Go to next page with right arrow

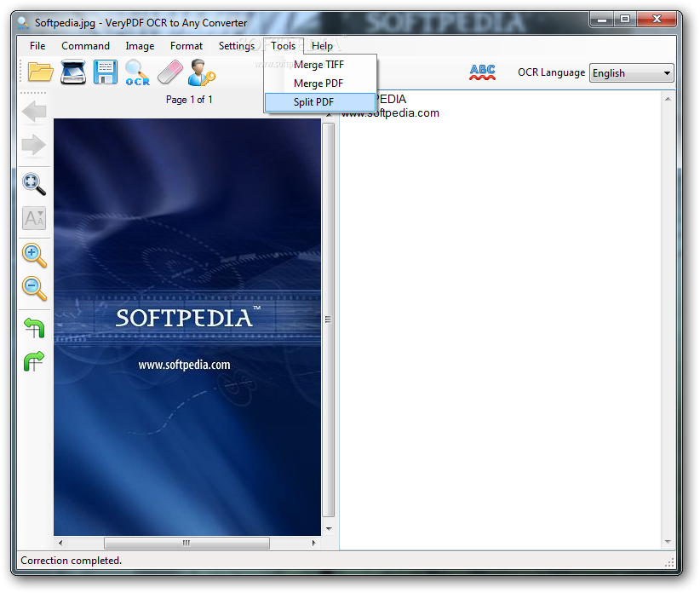34,145
